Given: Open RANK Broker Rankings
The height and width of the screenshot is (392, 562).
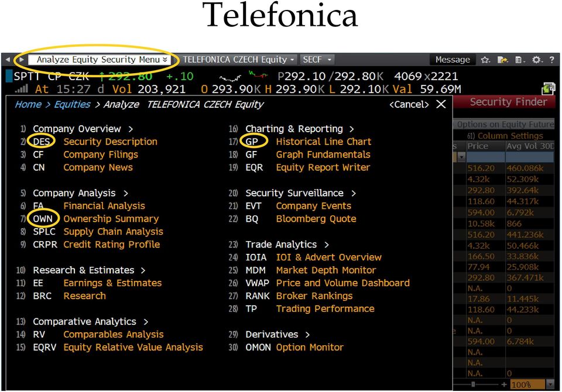Looking at the screenshot, I should pyautogui.click(x=299, y=296).
